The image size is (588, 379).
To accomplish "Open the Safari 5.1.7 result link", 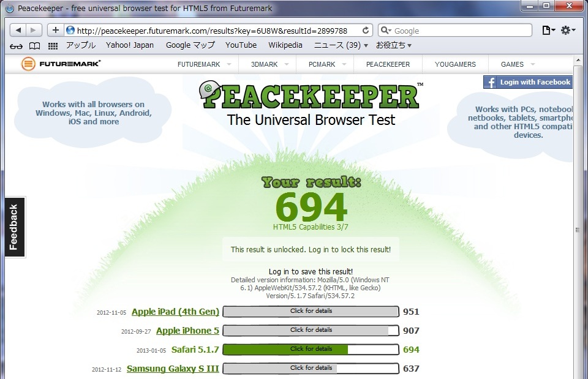I will coord(195,350).
